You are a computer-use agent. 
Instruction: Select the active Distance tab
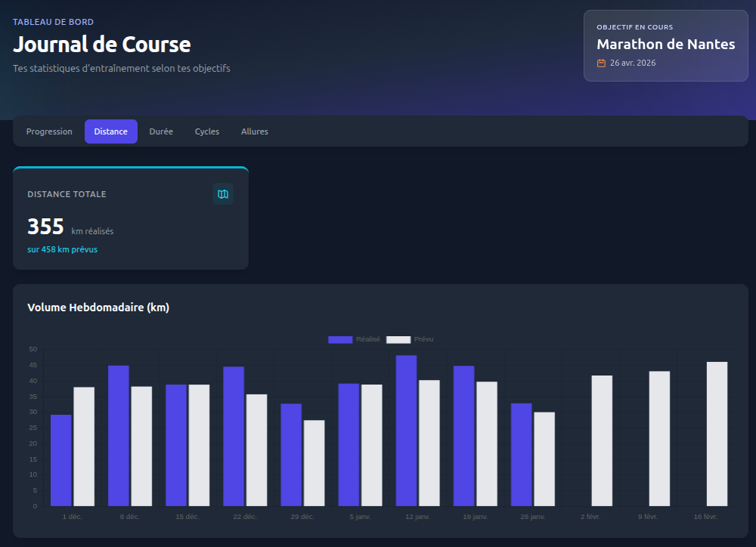[x=110, y=131]
